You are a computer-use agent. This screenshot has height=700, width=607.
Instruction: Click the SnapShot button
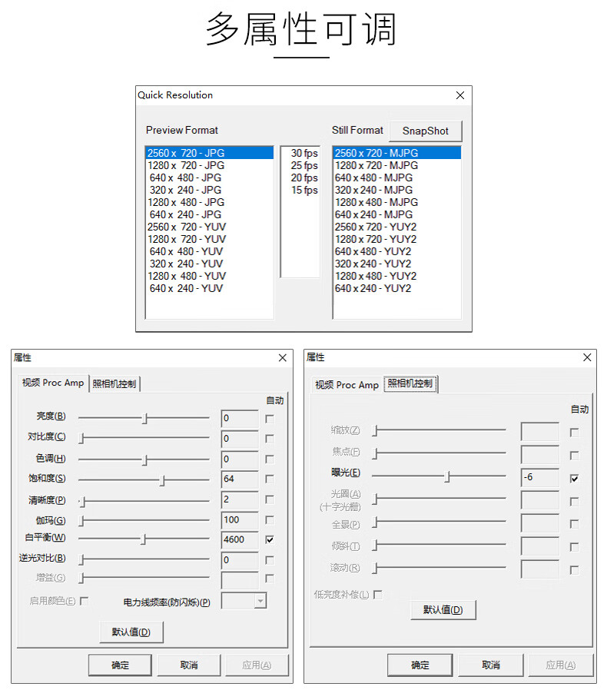(426, 131)
